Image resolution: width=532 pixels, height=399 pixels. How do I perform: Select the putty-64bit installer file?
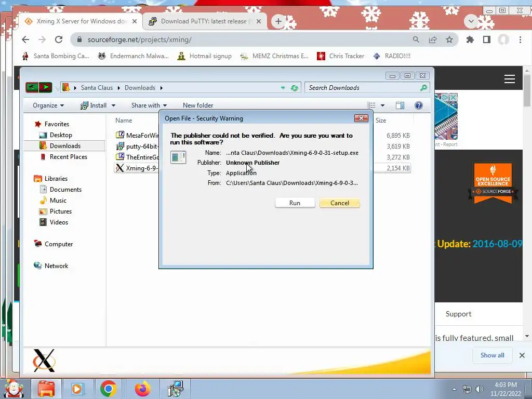[x=137, y=146]
